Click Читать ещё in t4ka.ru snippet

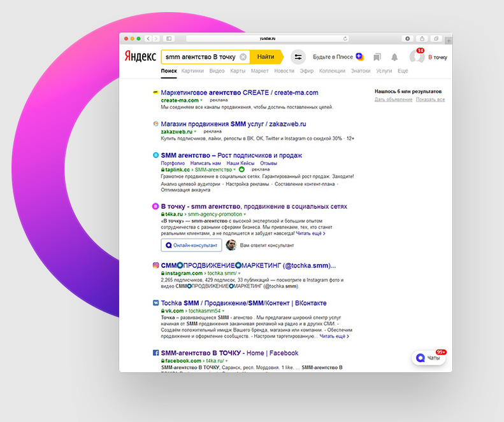pos(310,234)
